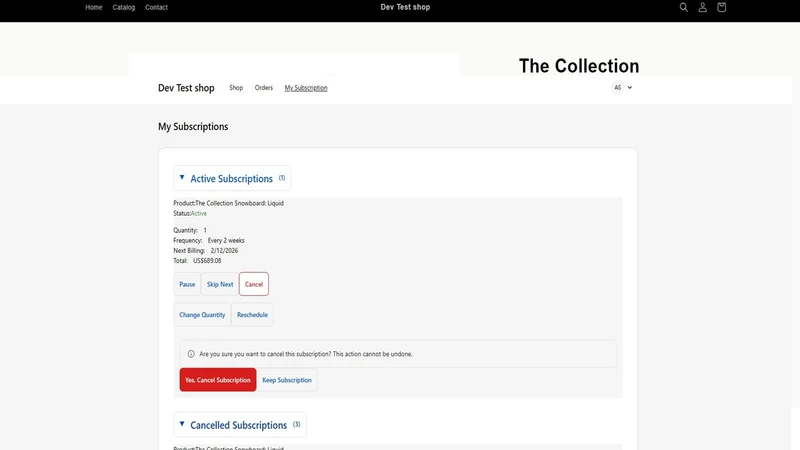This screenshot has width=800, height=450.
Task: Click next billing date 2/12/2026
Action: 224,251
